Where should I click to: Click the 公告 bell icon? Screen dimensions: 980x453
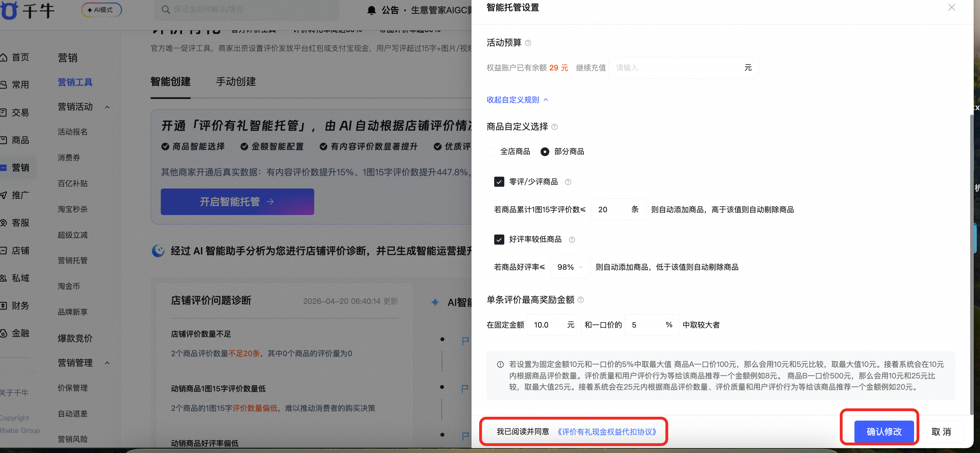tap(371, 10)
